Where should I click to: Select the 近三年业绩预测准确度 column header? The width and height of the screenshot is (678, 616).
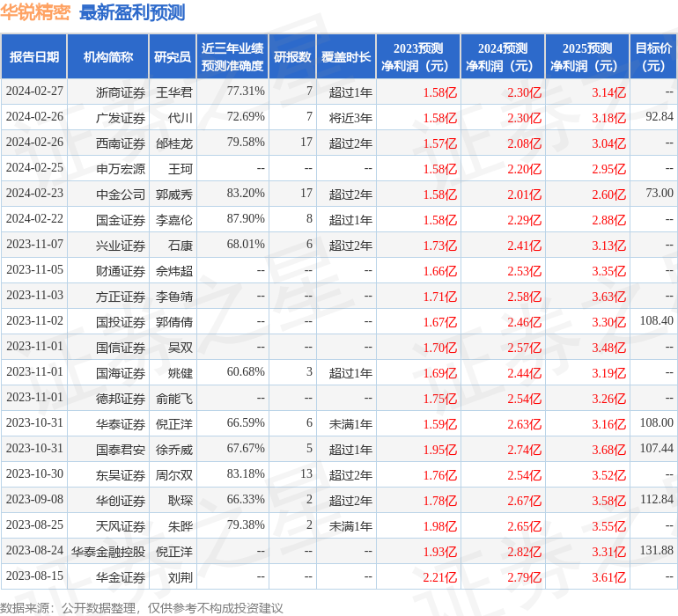click(232, 56)
